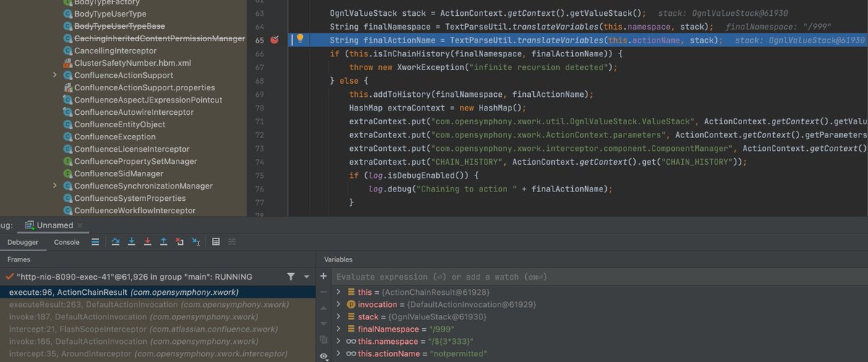
Task: Click icon of ConfluencePropertySetManager interface
Action: coord(67,162)
